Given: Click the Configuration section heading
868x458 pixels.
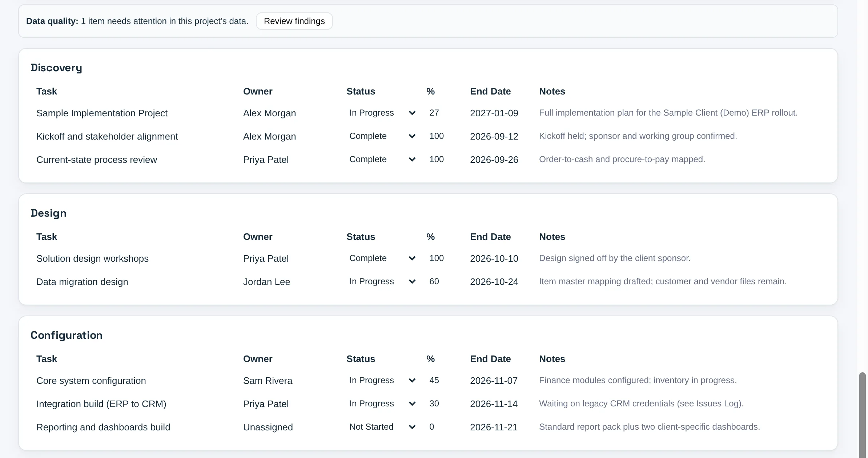Looking at the screenshot, I should coord(67,335).
